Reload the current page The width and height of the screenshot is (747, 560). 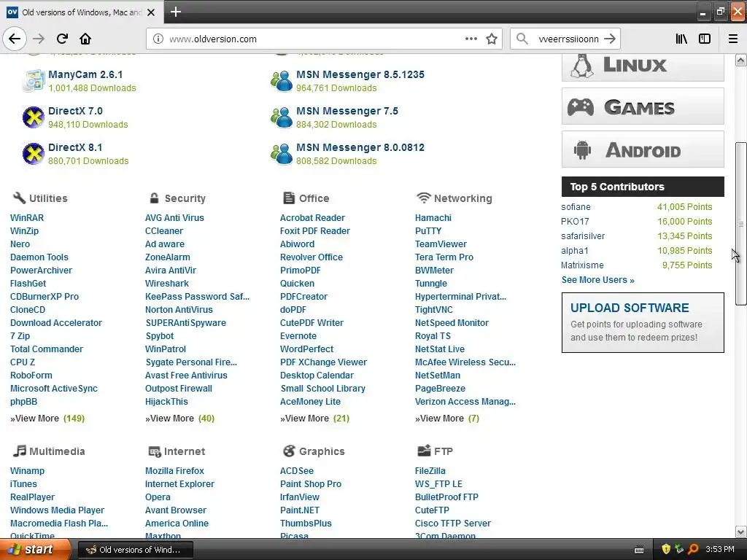point(62,39)
